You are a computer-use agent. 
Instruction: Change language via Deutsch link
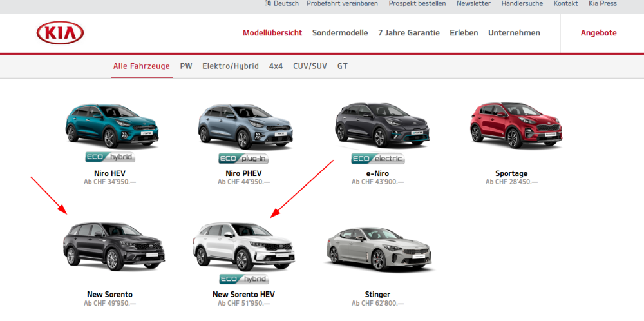coord(287,3)
